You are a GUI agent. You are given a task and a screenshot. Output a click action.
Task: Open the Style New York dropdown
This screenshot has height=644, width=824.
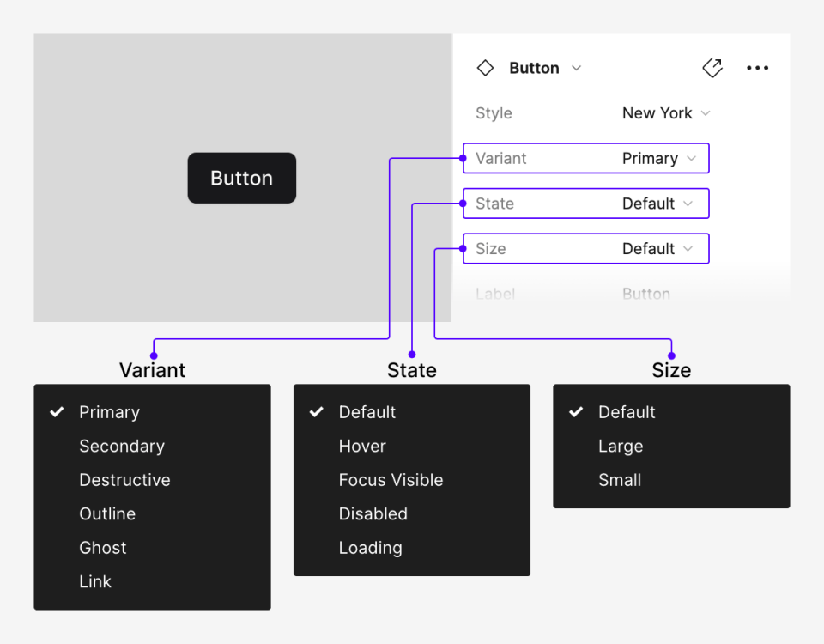667,112
